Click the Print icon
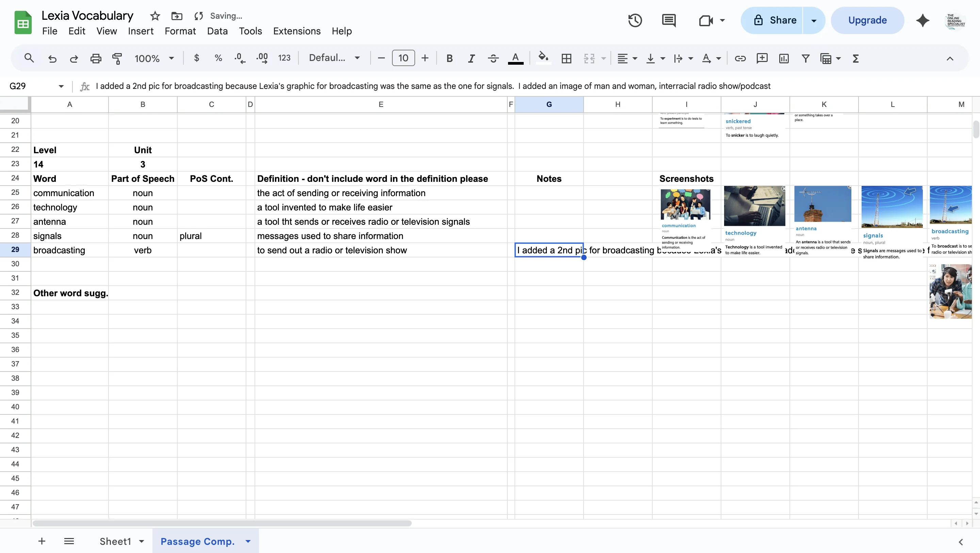980x553 pixels. pos(95,58)
